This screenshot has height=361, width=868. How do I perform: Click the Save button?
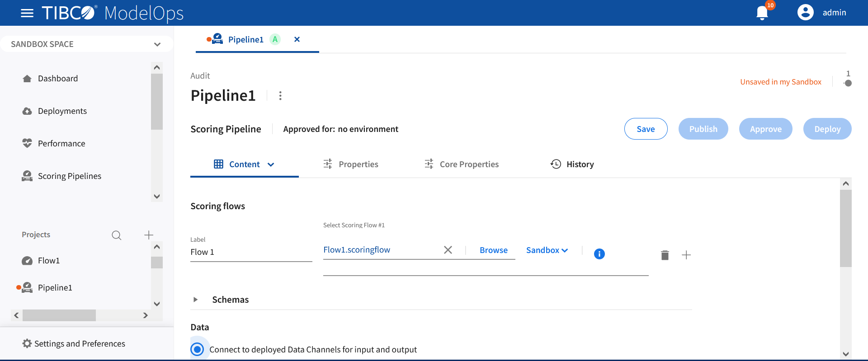tap(645, 129)
